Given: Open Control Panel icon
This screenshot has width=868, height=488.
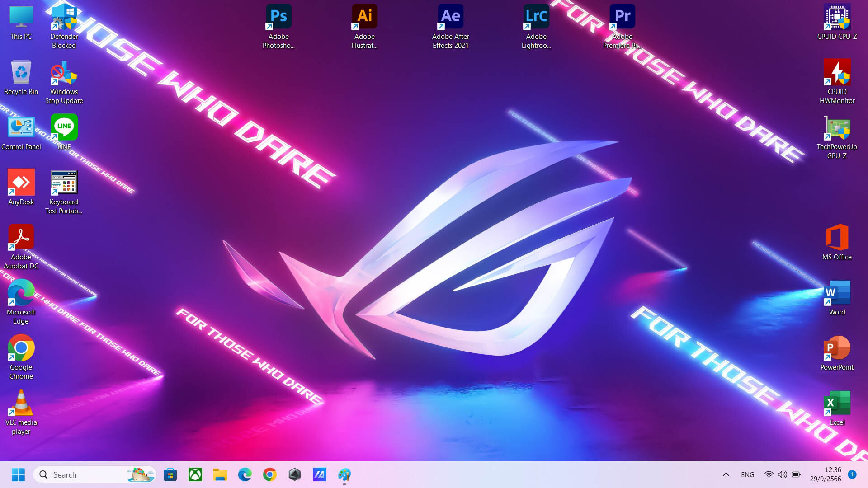Looking at the screenshot, I should (x=21, y=132).
